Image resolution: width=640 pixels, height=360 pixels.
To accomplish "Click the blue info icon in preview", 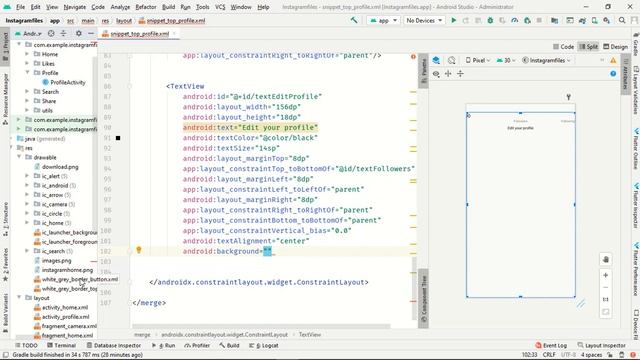I will [613, 73].
